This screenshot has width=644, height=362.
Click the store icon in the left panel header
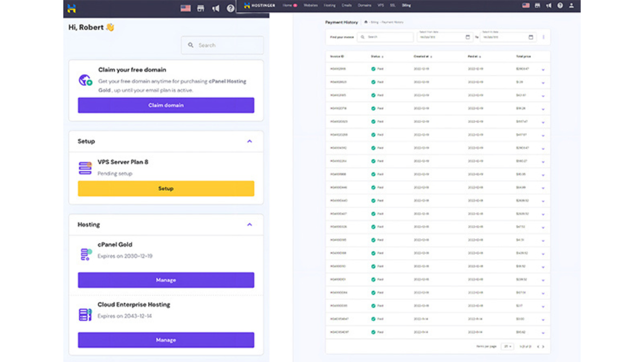(x=200, y=8)
